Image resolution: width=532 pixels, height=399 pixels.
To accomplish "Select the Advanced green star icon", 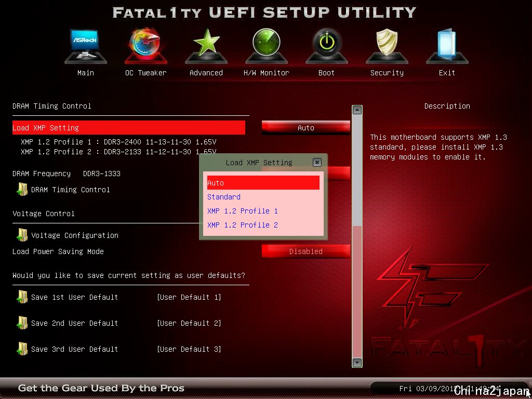I will pyautogui.click(x=206, y=46).
